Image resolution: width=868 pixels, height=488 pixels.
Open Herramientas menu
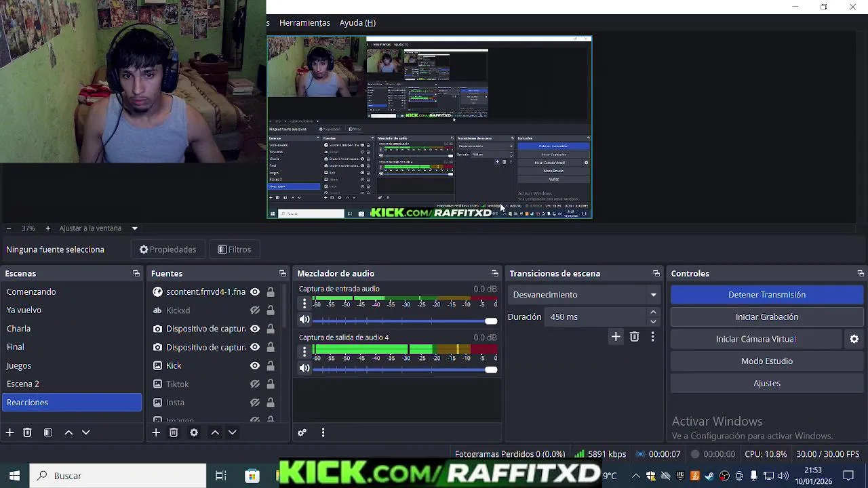pyautogui.click(x=304, y=22)
